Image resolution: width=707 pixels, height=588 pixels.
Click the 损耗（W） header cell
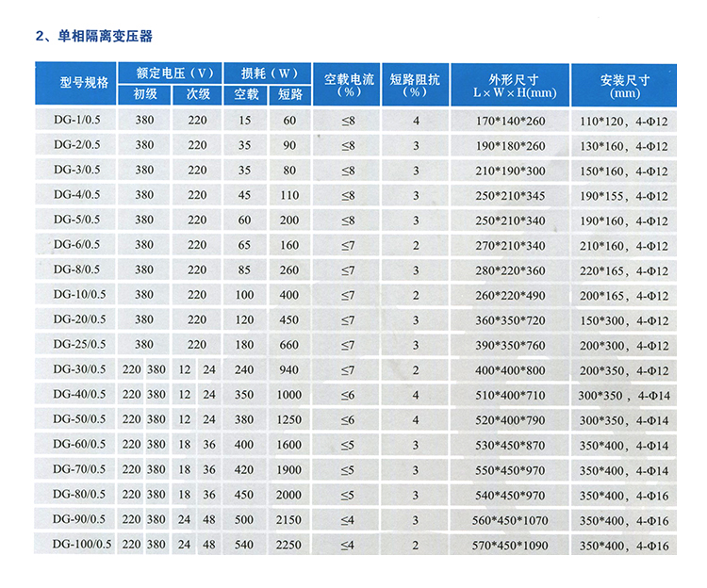(x=269, y=73)
